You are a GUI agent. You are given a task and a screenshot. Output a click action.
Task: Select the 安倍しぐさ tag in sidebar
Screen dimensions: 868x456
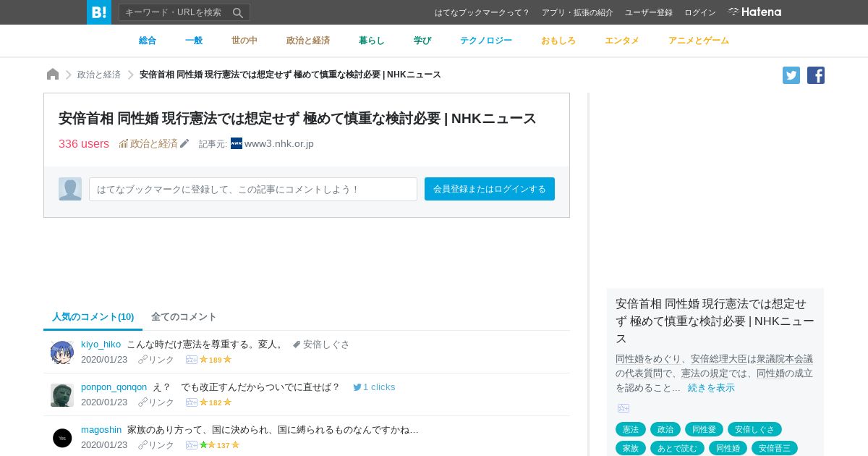click(x=754, y=429)
